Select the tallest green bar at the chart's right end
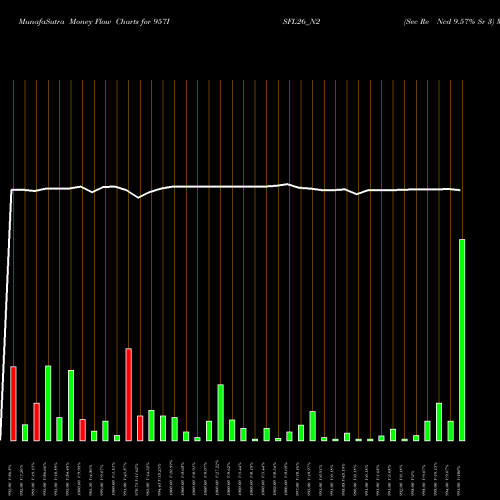 pos(462,340)
